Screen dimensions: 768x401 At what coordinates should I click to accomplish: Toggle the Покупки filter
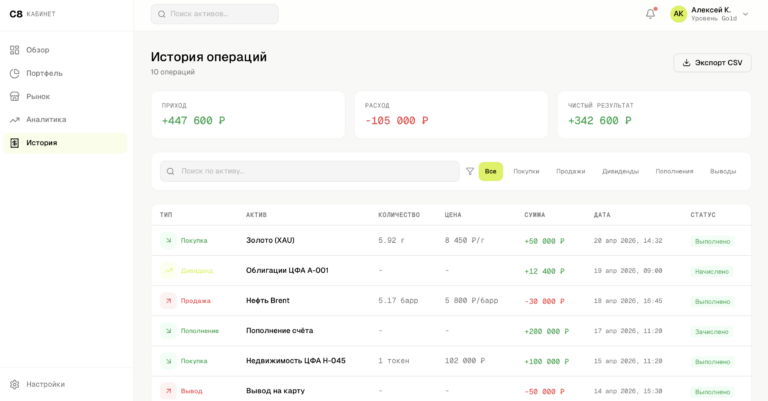[526, 171]
